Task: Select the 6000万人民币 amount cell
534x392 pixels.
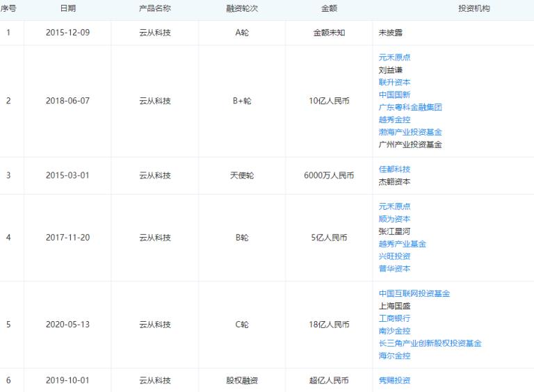Action: [x=329, y=175]
